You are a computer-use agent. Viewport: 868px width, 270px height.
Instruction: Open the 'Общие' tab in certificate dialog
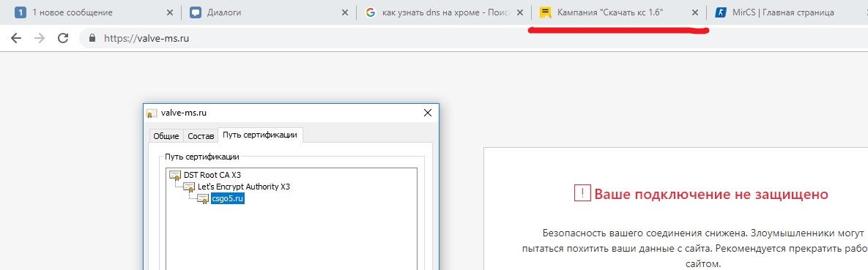pyautogui.click(x=166, y=135)
